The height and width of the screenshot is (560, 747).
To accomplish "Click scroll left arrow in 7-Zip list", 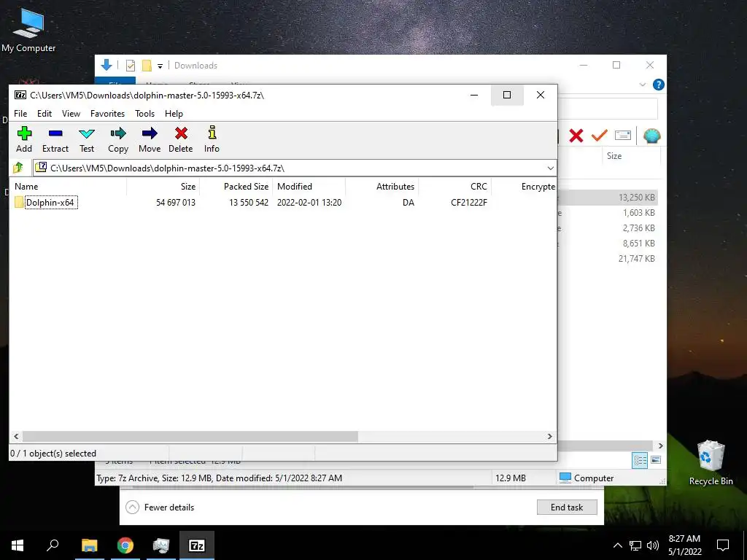I will click(x=16, y=436).
